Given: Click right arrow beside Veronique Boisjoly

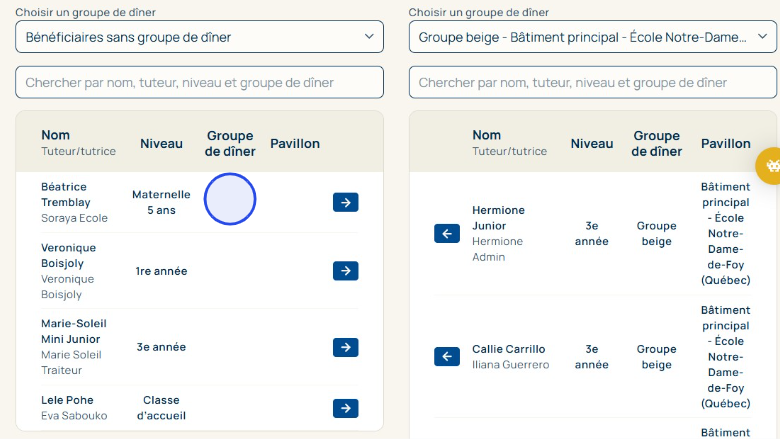Looking at the screenshot, I should point(345,271).
